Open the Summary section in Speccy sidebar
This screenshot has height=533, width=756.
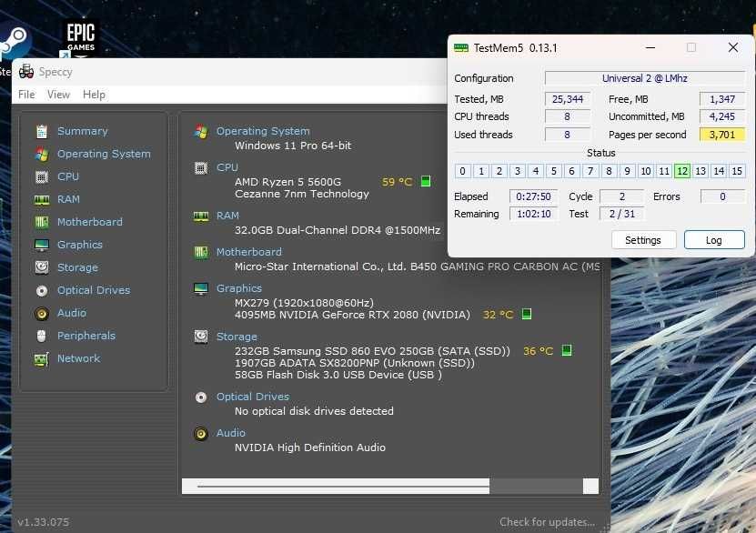83,131
